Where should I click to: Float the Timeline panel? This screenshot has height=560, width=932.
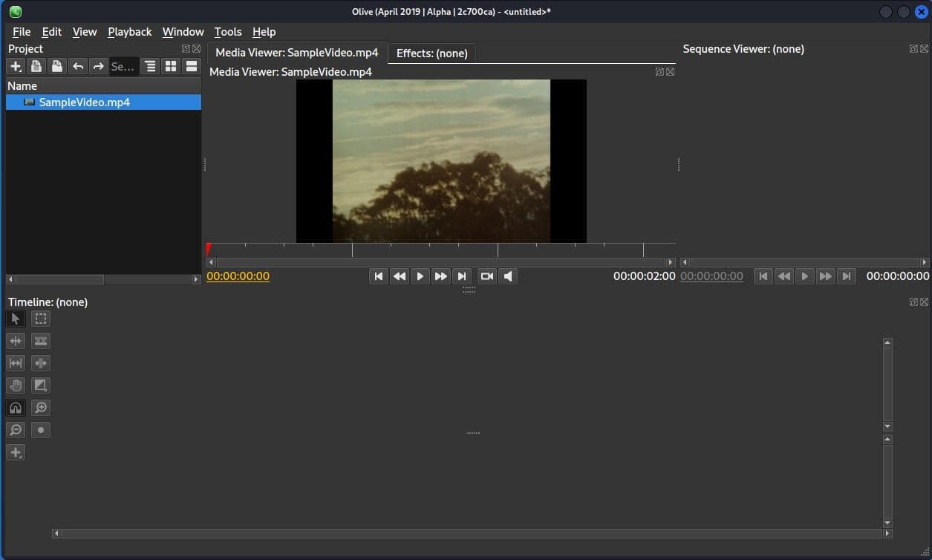(x=913, y=302)
